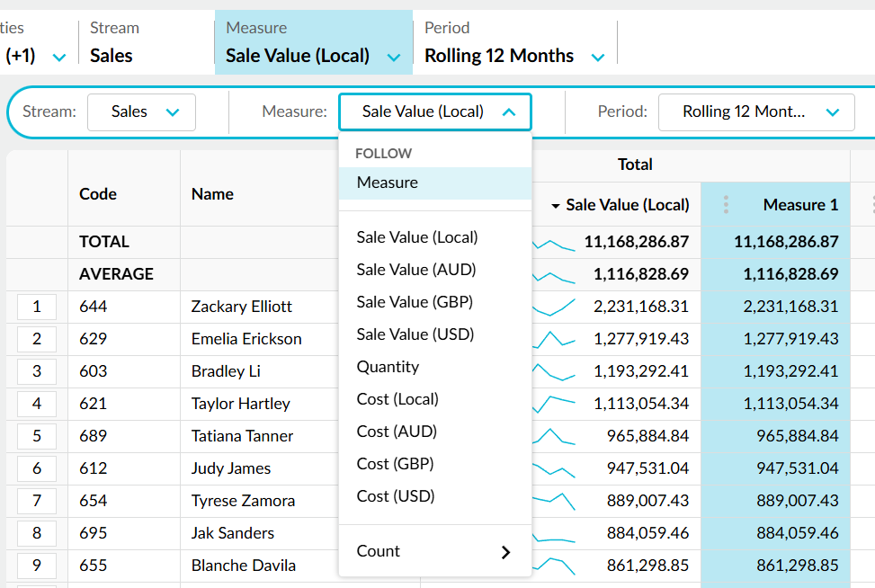Click the Measure 1 column drag-handle dots
The image size is (875, 588).
click(x=726, y=205)
